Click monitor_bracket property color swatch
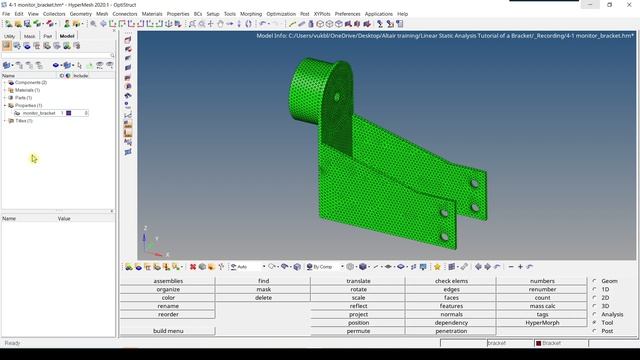This screenshot has height=360, width=640. (x=69, y=113)
